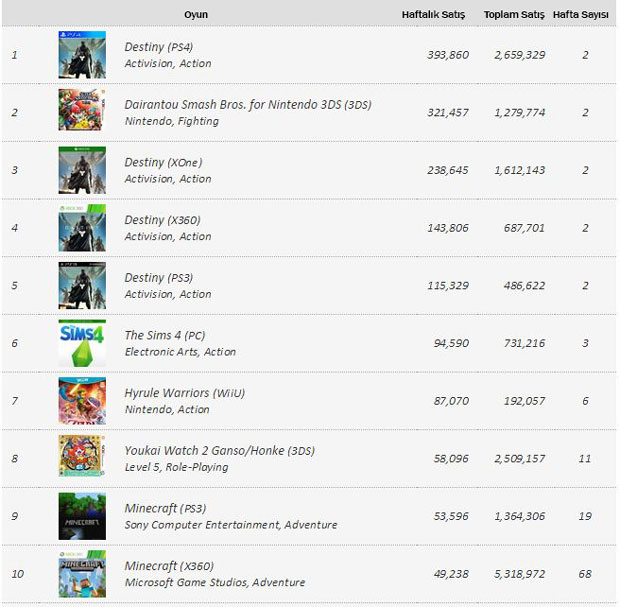Click the Youkai Watch 2 box art
This screenshot has width=620, height=607.
tap(82, 459)
